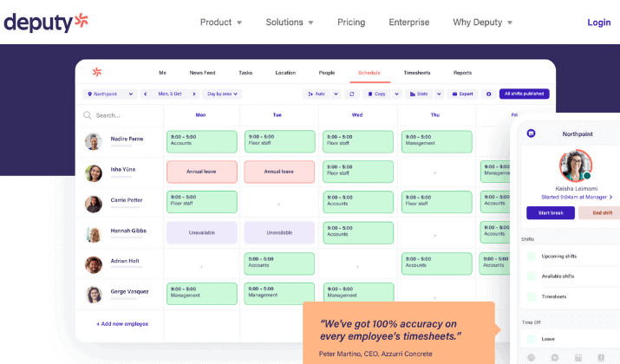This screenshot has width=620, height=364.
Task: Switch to the Me tab
Action: click(x=162, y=73)
